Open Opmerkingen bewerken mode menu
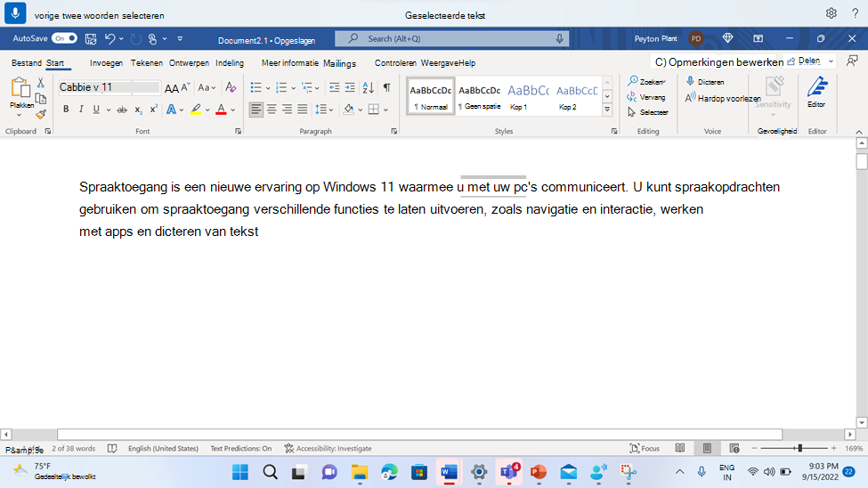The width and height of the screenshot is (868, 488). 719,62
